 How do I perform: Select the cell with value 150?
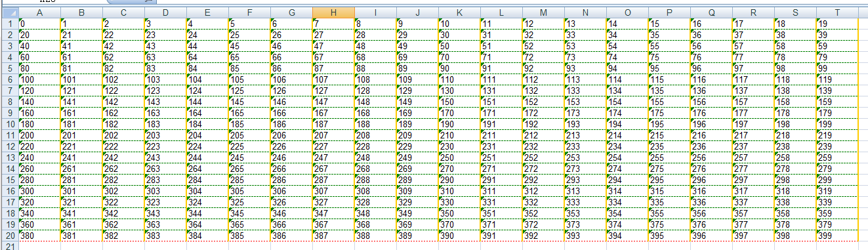pyautogui.click(x=459, y=102)
